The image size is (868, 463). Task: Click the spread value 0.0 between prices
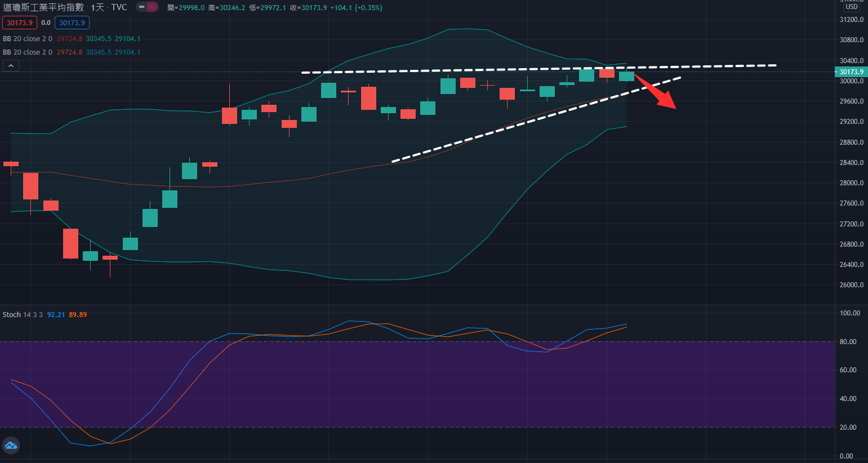[x=46, y=23]
